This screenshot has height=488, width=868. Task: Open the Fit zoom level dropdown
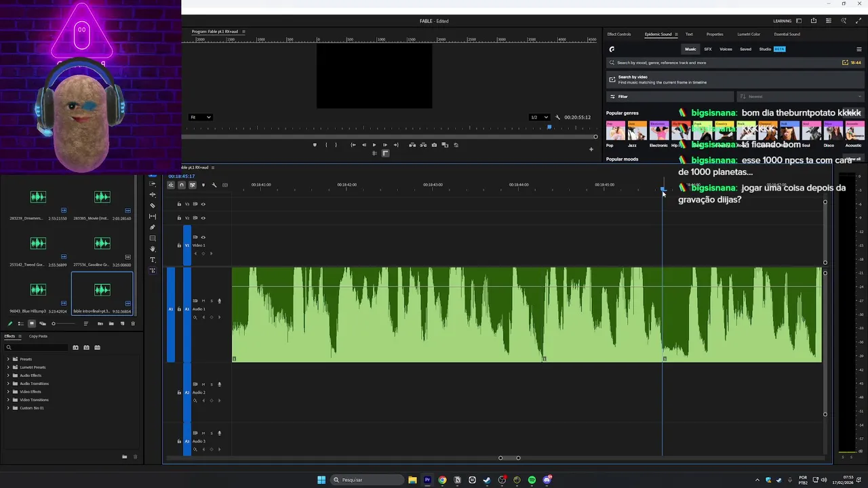point(200,117)
